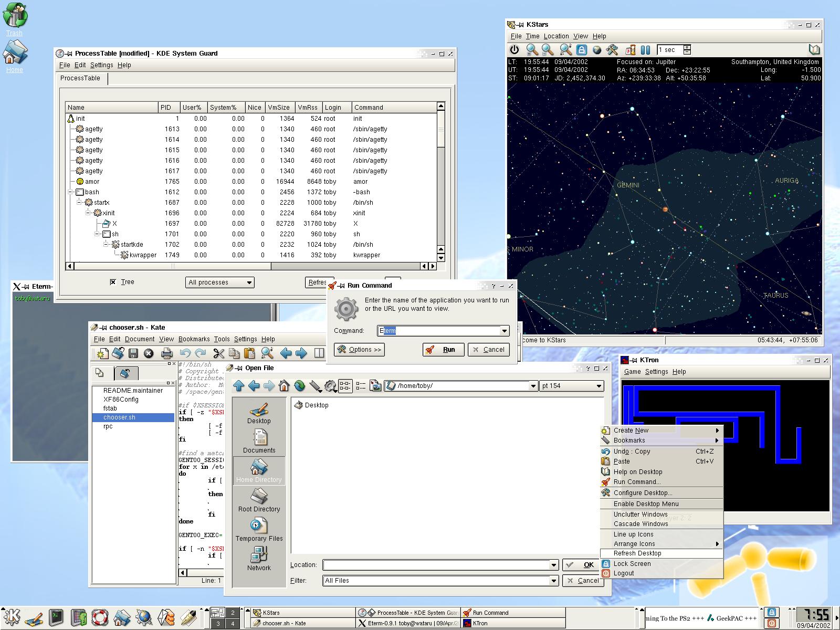This screenshot has width=840, height=630.
Task: Create new document in Kate toolbar
Action: 102,353
